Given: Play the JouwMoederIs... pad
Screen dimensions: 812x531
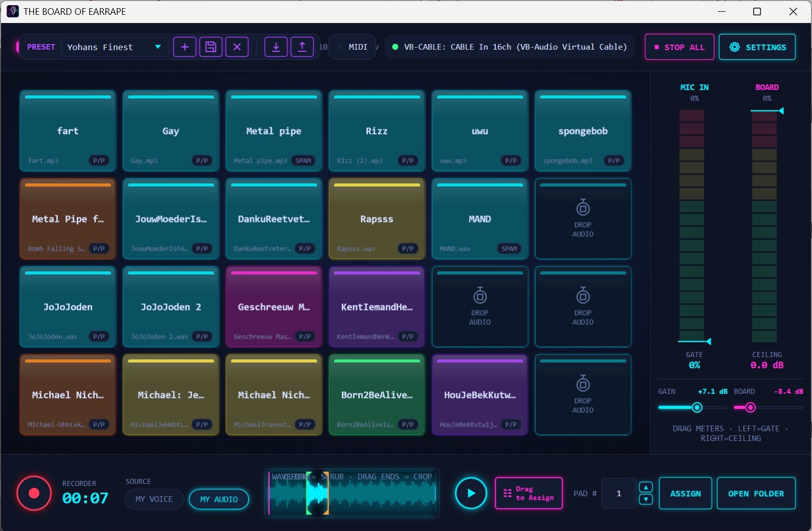Looking at the screenshot, I should tap(171, 219).
